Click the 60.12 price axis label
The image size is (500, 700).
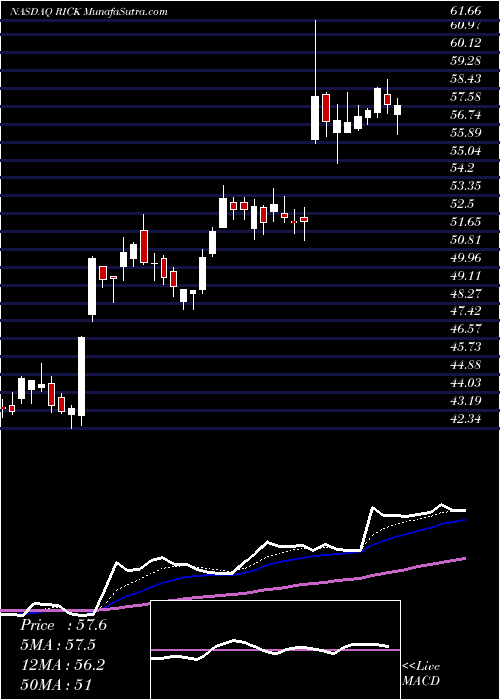pos(466,43)
